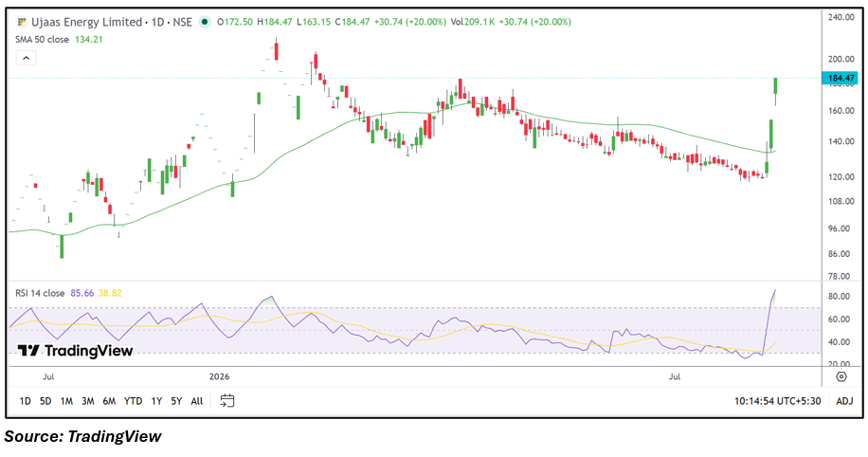The image size is (868, 457).
Task: Select the 1D time range
Action: 25,401
